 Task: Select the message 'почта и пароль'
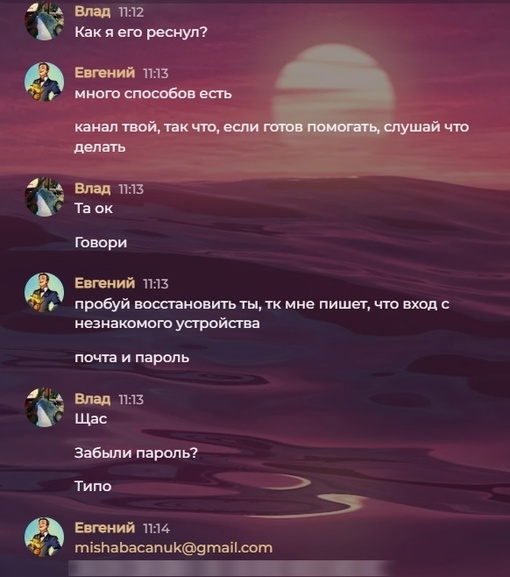(x=132, y=358)
